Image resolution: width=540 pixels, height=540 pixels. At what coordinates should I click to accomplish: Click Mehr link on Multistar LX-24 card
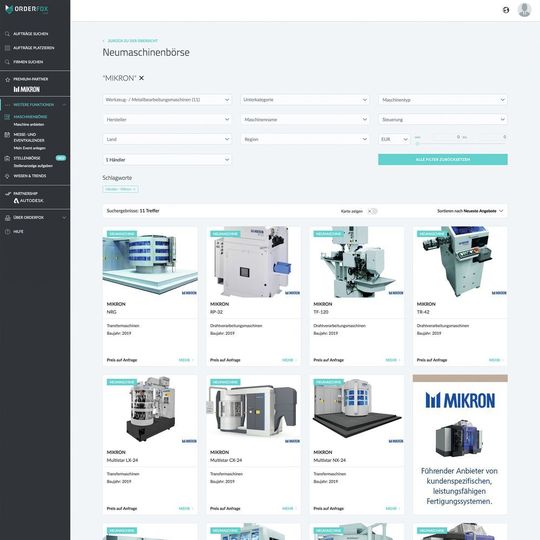[x=186, y=508]
